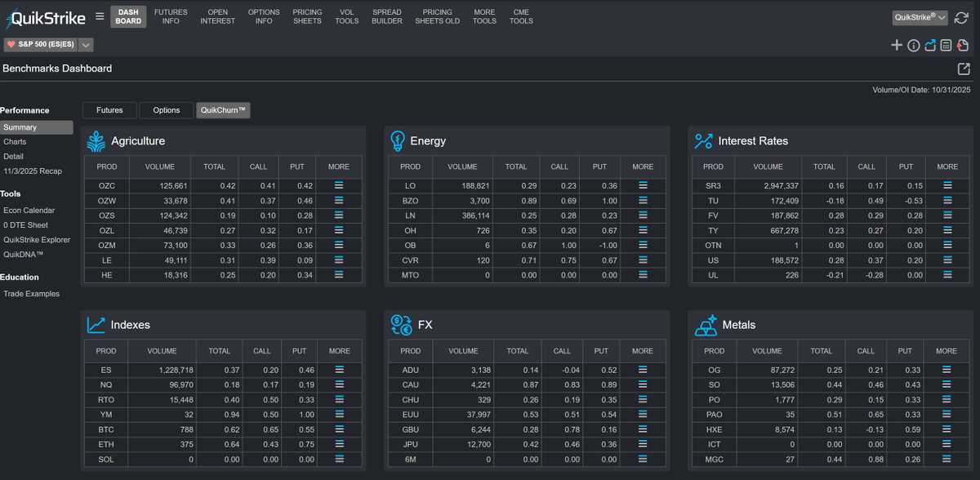
Task: Open the MORE menu icon for ES row
Action: tap(339, 370)
